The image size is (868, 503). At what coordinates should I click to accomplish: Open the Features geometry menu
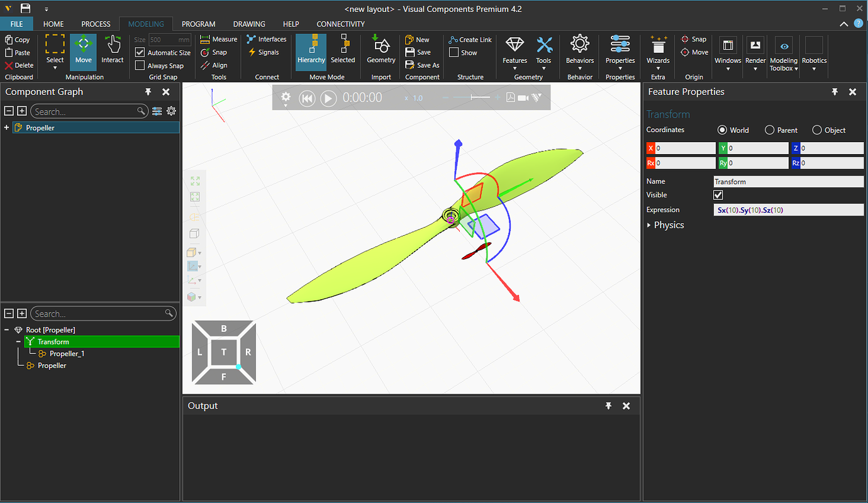coord(515,50)
